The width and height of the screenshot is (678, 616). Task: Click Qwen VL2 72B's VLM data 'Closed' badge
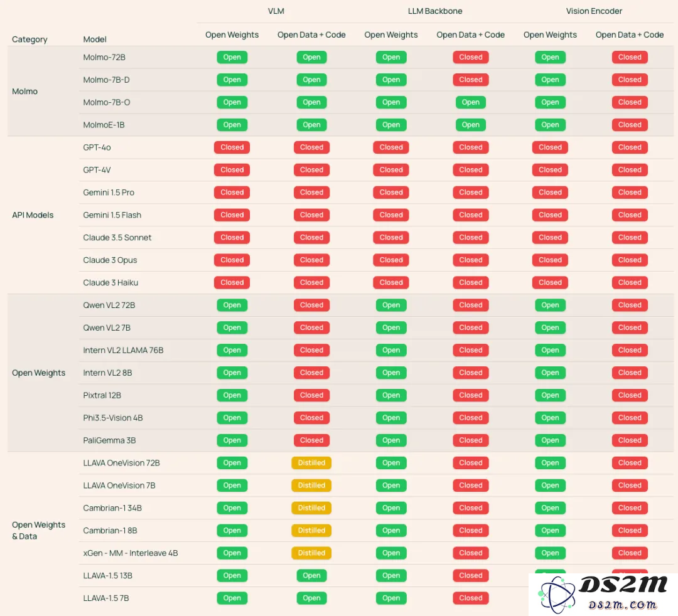click(x=312, y=305)
